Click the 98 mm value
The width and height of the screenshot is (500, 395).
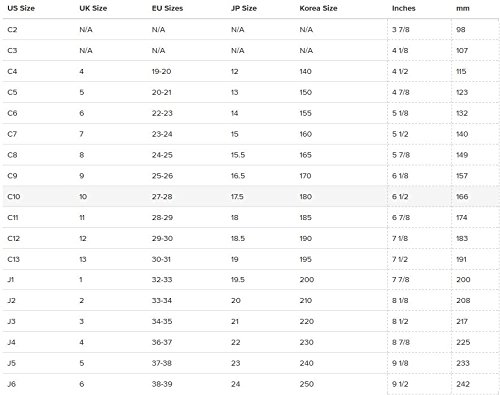pyautogui.click(x=461, y=29)
